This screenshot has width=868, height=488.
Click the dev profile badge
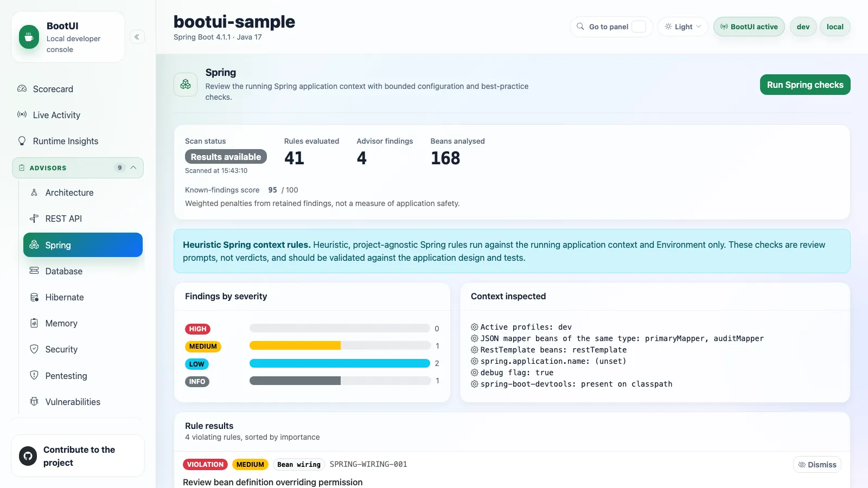pos(803,27)
